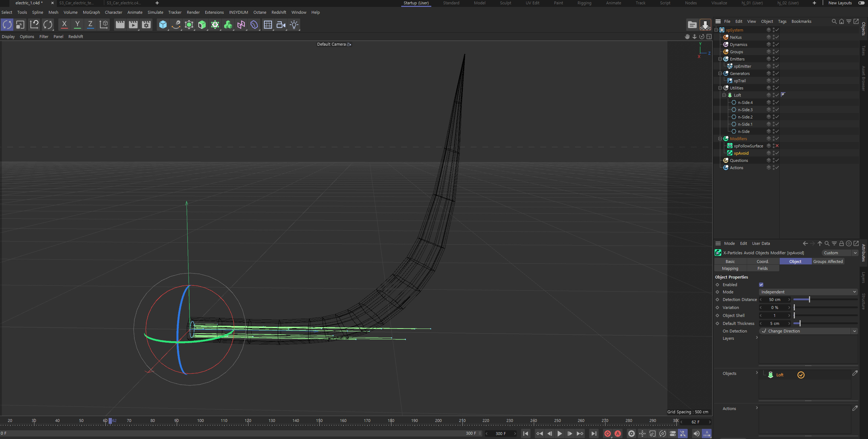Open the Mapping tab in Attributes
This screenshot has height=439, width=868.
coord(730,268)
